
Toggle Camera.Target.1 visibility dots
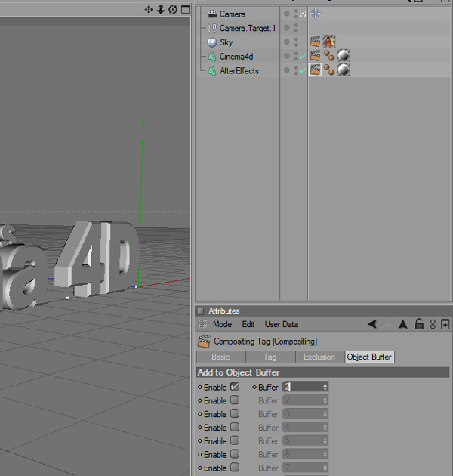point(296,28)
